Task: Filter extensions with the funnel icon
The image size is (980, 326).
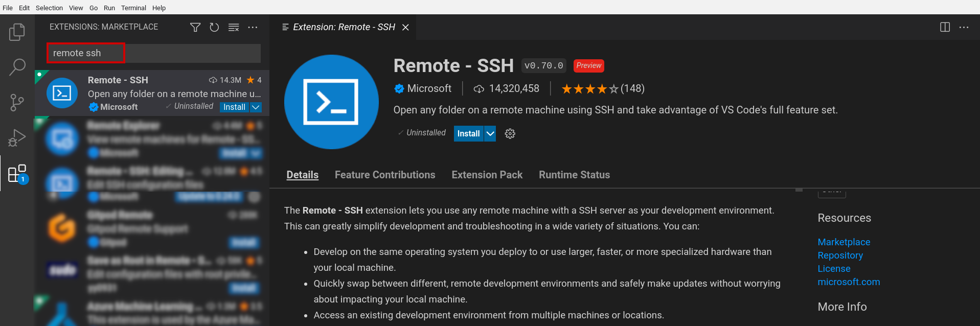Action: coord(195,27)
